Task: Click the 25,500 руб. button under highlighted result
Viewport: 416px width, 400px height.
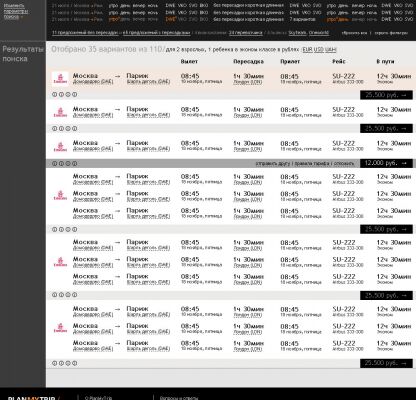Action: coord(386,95)
